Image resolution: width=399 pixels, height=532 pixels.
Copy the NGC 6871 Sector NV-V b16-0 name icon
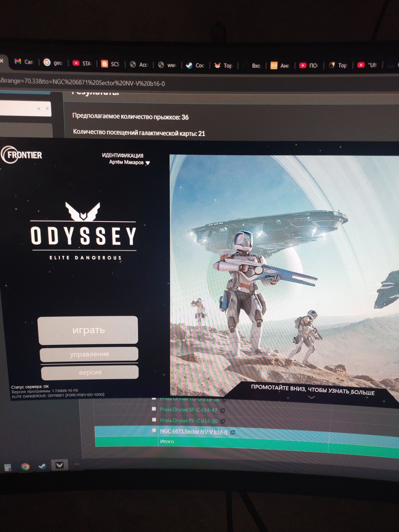[233, 432]
